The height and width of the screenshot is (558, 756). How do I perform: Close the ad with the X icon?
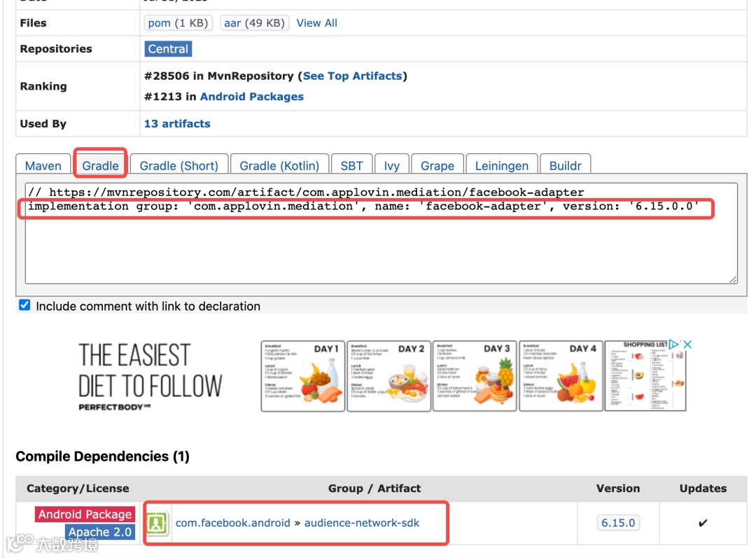687,344
